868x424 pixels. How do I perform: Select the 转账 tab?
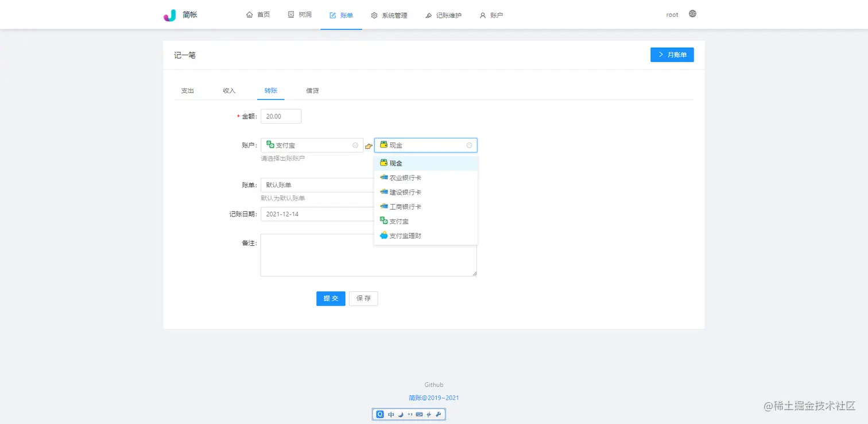pos(271,91)
